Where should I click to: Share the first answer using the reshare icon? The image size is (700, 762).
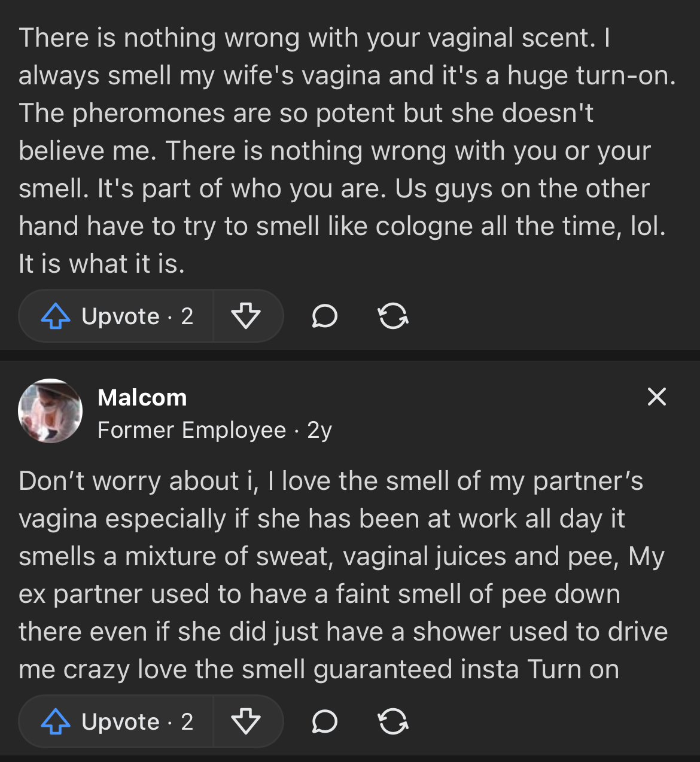(x=393, y=316)
